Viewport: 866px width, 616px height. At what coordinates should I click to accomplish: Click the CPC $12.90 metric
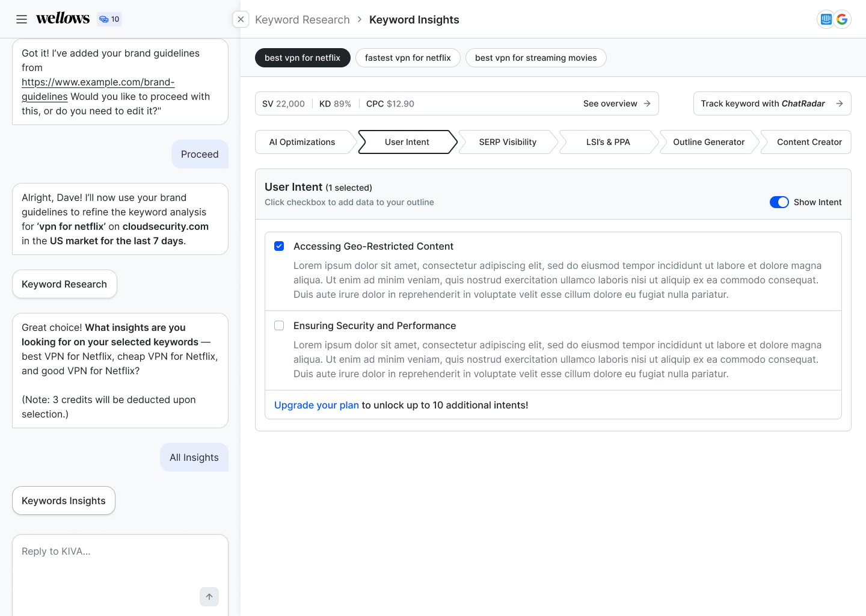click(x=390, y=103)
